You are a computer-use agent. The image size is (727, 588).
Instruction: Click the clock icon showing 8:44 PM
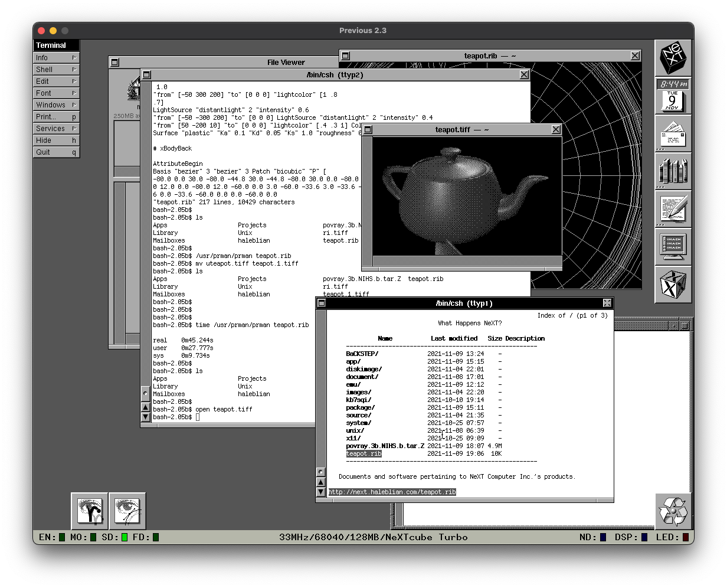(x=673, y=84)
